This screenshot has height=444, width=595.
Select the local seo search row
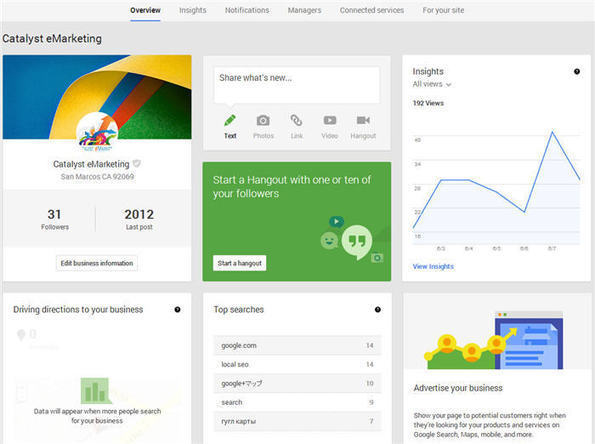click(x=297, y=364)
